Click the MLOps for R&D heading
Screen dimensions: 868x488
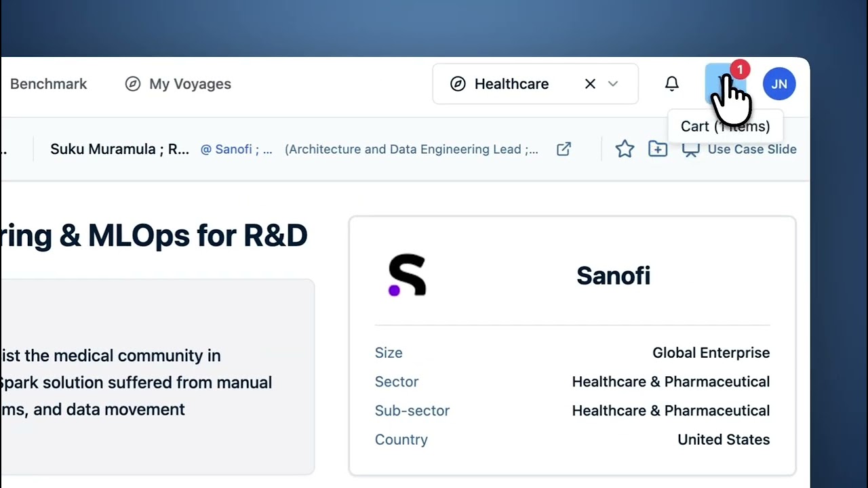[154, 235]
